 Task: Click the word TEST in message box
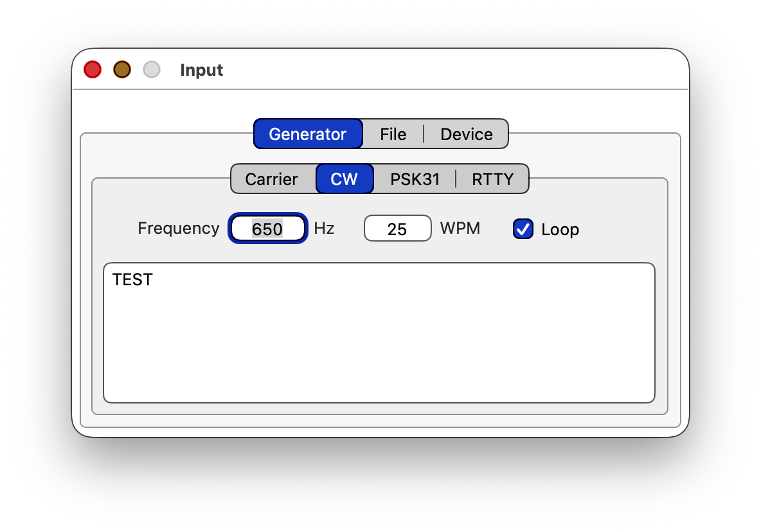coord(132,279)
